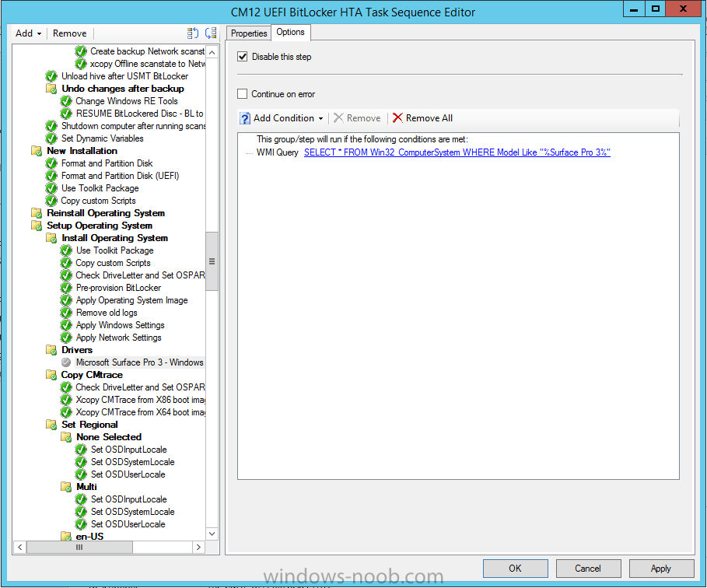Click the grey X Remove icon
Image resolution: width=707 pixels, height=588 pixels.
tap(338, 118)
